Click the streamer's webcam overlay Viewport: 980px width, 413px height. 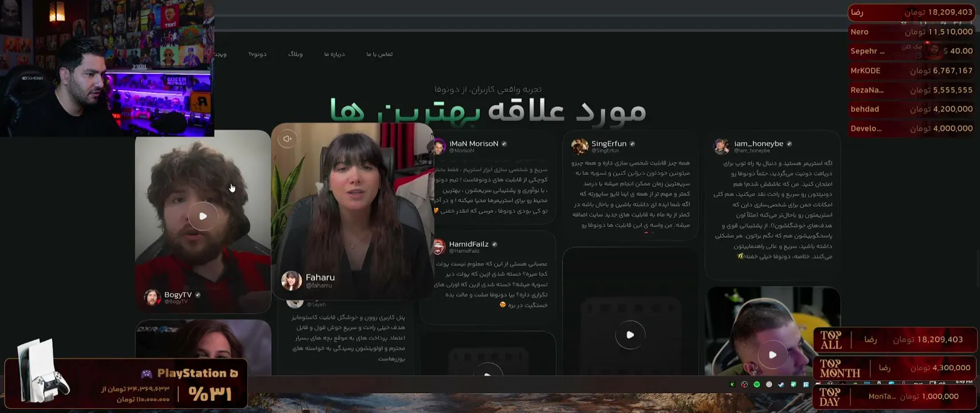point(107,68)
